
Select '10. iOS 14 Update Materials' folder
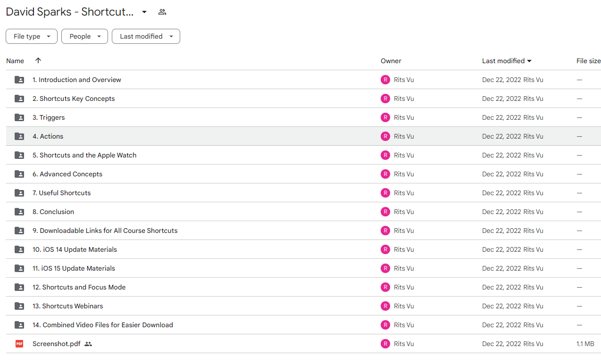tap(75, 249)
